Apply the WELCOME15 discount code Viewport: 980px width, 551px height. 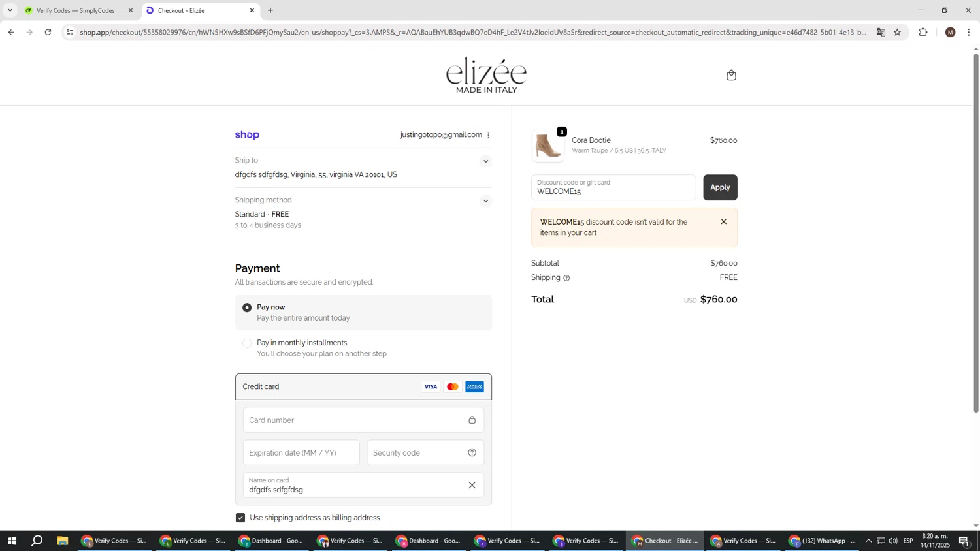tap(720, 187)
